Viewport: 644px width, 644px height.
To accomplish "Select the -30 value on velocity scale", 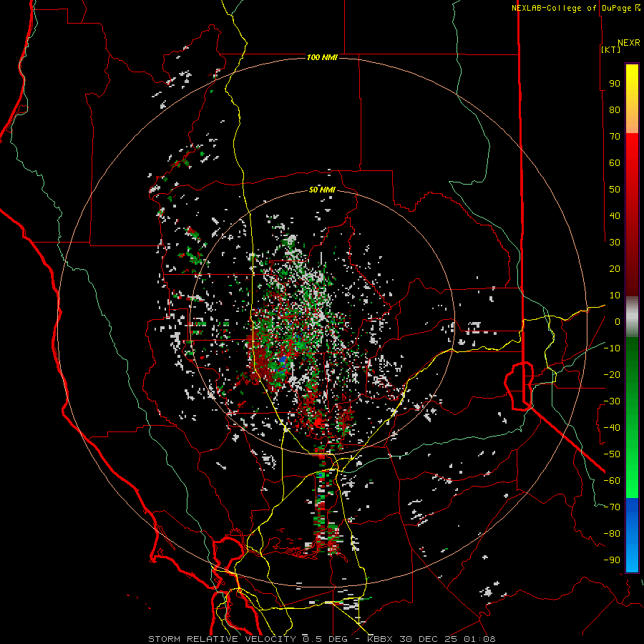I will (612, 401).
